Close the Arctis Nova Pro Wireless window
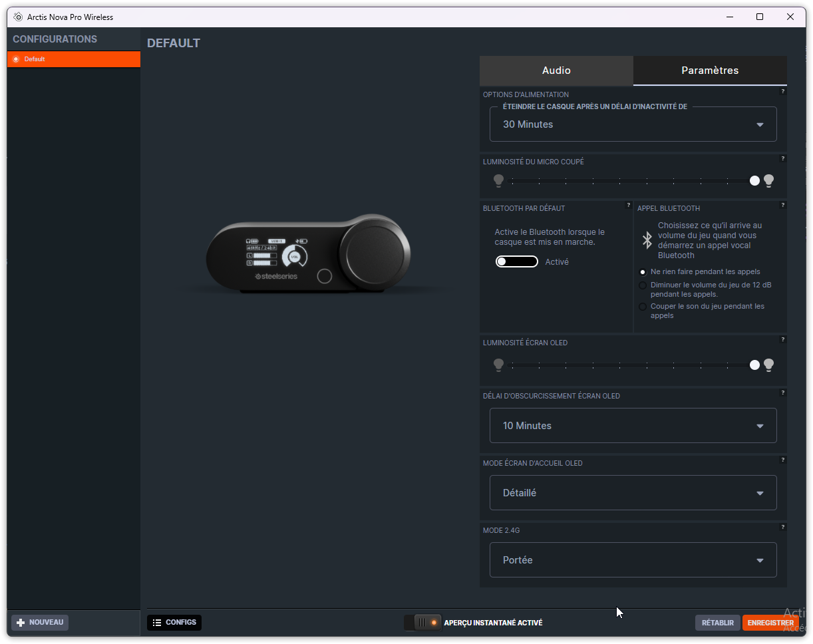The image size is (813, 644). pos(790,17)
